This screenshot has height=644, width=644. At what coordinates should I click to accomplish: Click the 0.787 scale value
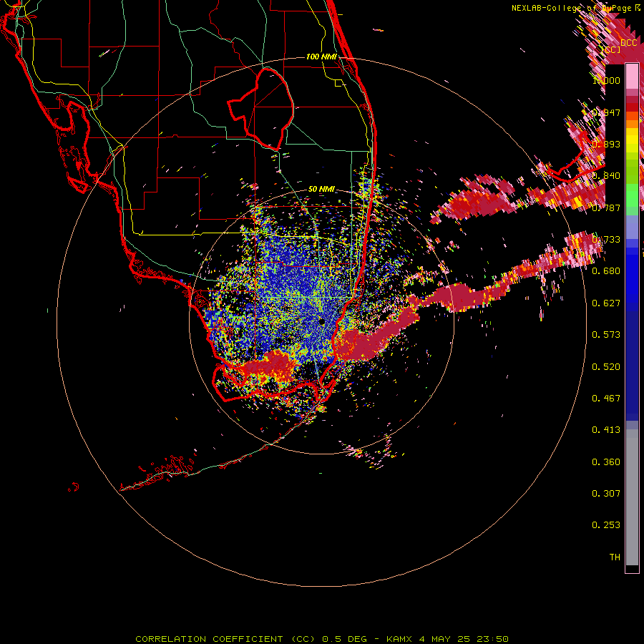pos(606,208)
